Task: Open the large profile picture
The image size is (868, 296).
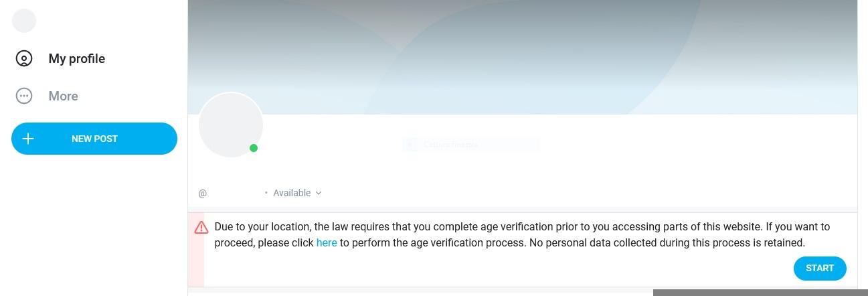Action: [230, 125]
